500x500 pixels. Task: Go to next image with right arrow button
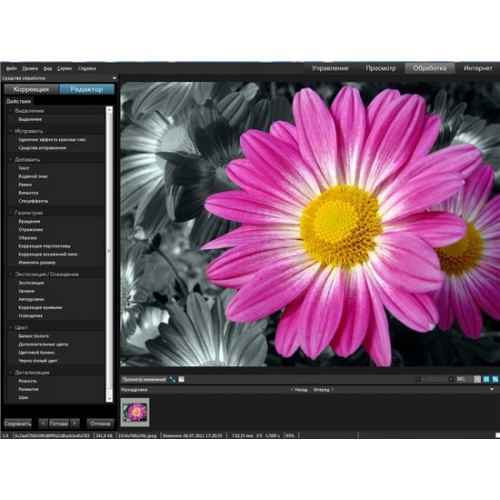pos(75,424)
